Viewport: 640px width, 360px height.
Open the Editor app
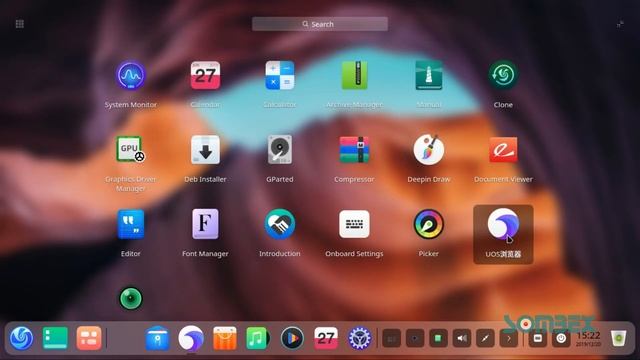131,224
